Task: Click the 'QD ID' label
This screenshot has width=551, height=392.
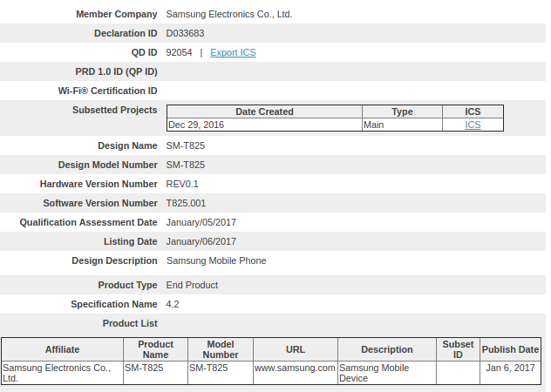Action: 144,52
